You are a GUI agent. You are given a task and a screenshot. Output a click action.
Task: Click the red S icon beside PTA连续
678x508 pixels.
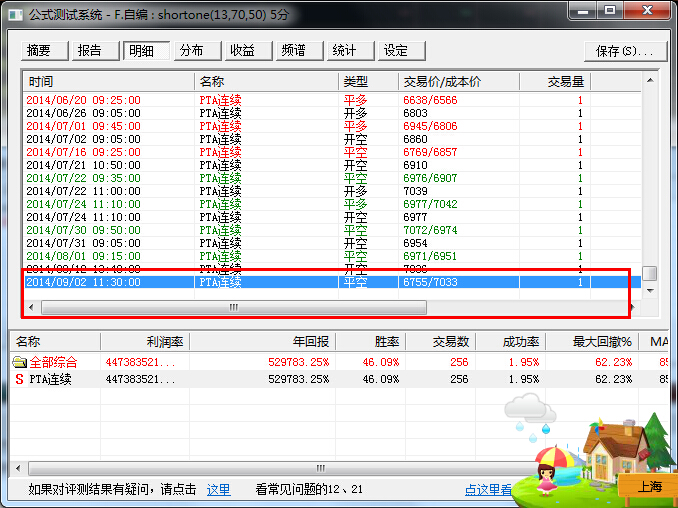coord(19,379)
